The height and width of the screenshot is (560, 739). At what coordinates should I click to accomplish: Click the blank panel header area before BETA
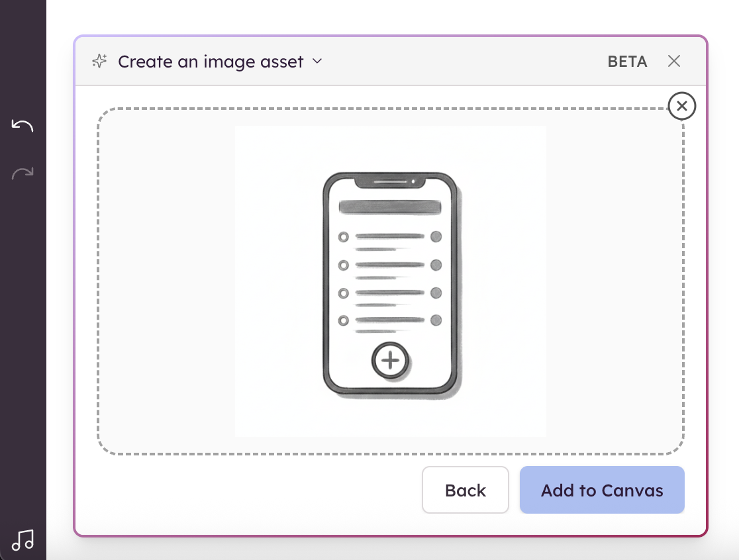pyautogui.click(x=464, y=62)
